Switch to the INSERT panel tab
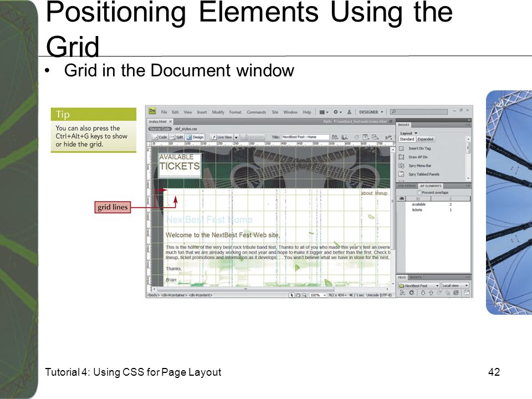 pyautogui.click(x=404, y=125)
